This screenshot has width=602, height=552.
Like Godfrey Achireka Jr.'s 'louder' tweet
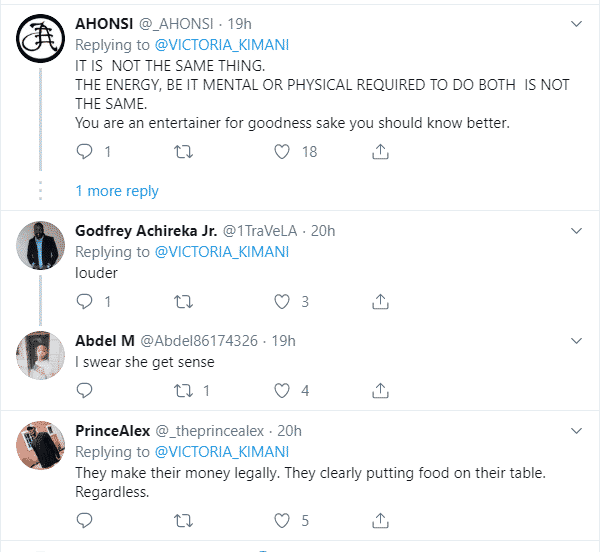282,301
